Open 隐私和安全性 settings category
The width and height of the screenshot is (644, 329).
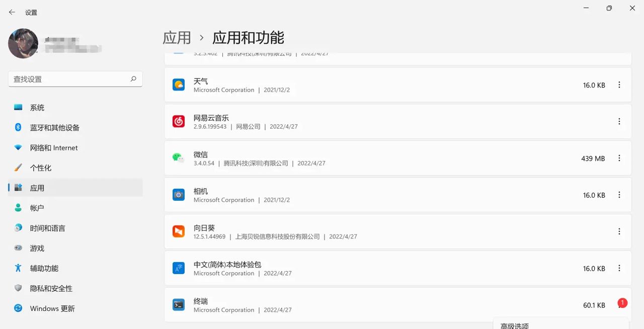pyautogui.click(x=75, y=289)
